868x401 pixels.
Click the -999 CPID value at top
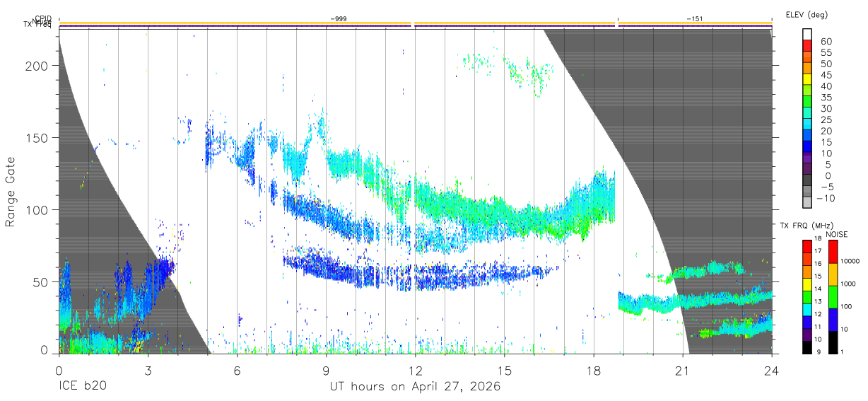coord(338,18)
